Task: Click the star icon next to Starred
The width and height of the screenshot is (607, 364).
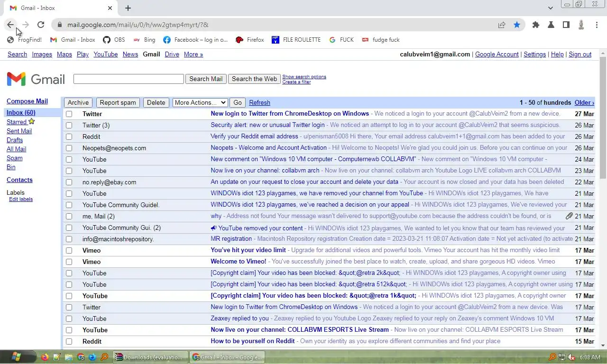Action: click(x=32, y=122)
